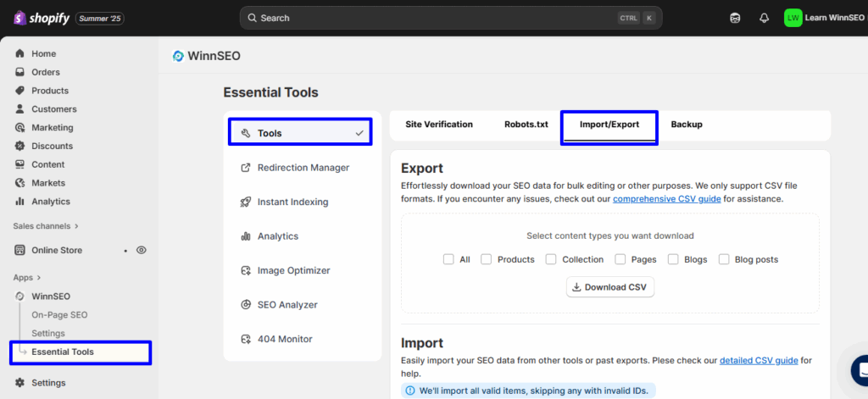868x399 pixels.
Task: Check the Blog posts export checkbox
Action: pos(724,259)
